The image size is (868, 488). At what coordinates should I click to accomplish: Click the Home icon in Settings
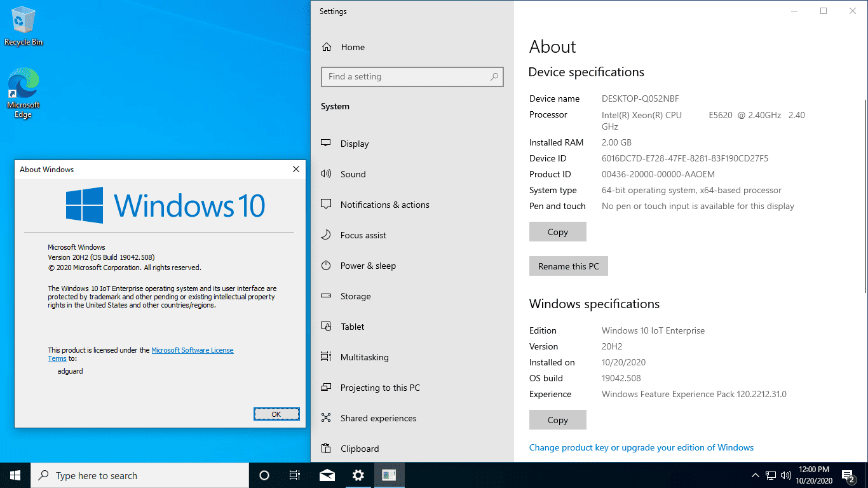click(x=327, y=47)
